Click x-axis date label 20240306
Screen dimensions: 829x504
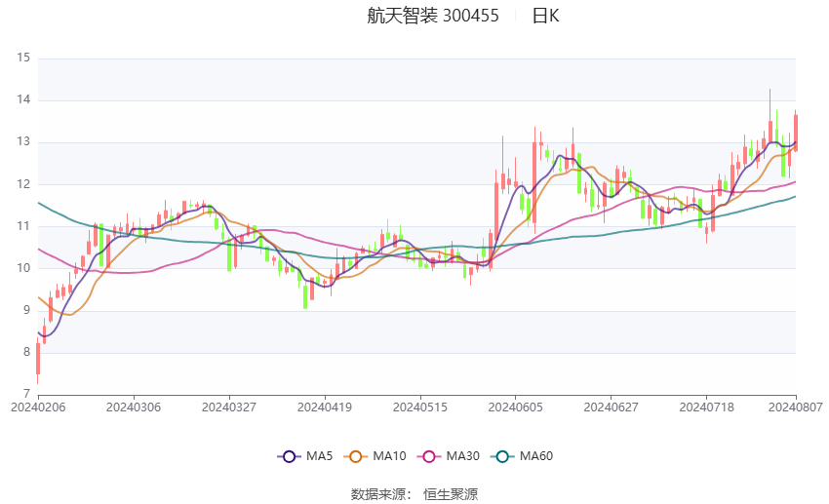[134, 407]
